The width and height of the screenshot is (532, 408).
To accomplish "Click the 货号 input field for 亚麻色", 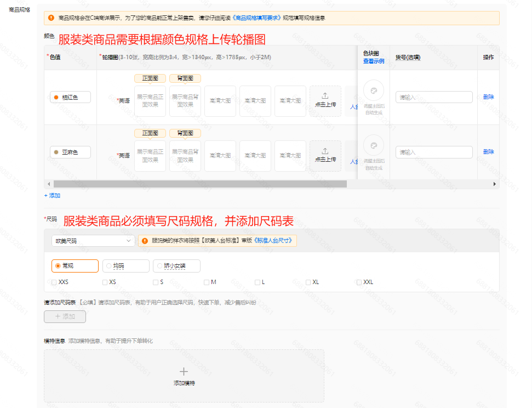I will click(434, 152).
